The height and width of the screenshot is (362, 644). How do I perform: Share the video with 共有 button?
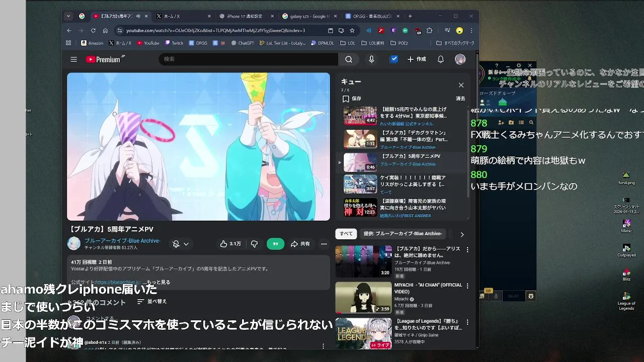pos(300,244)
